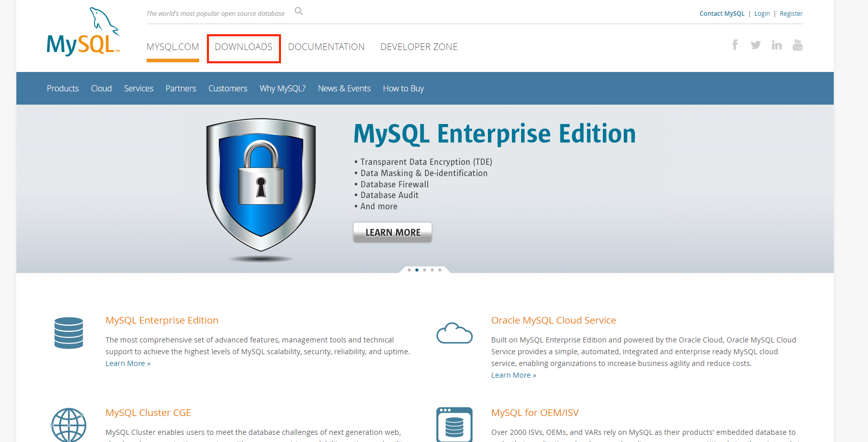
Task: Open the search magnifier icon
Action: click(x=299, y=11)
